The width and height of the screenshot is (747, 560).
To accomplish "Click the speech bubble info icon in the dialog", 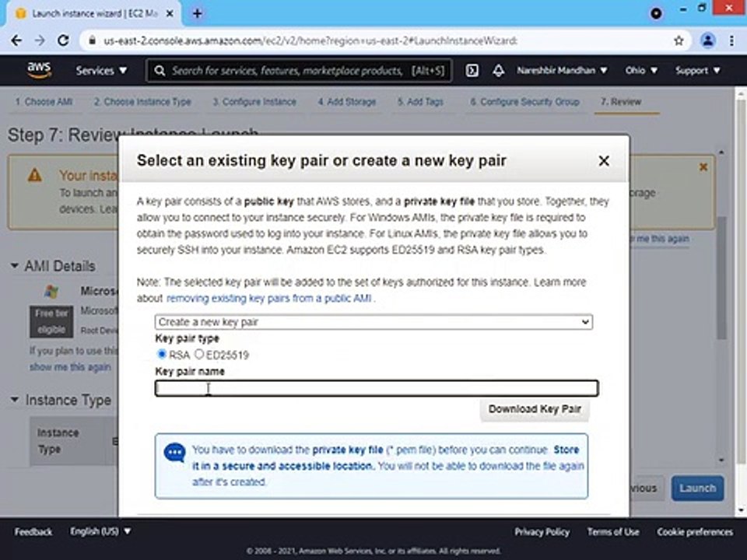I will (x=174, y=453).
